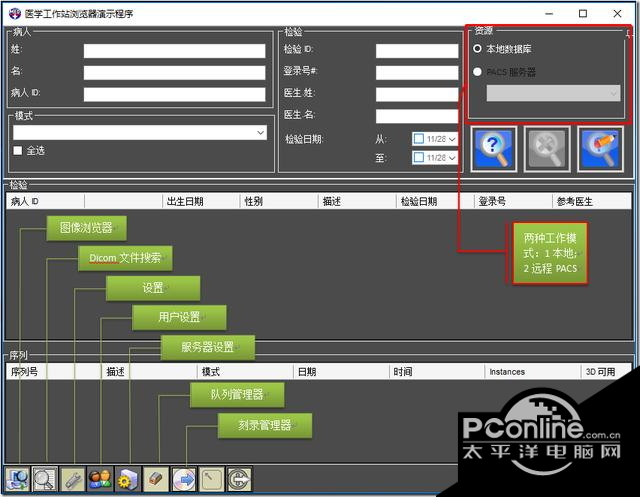Sort exams by gender column header
This screenshot has height=497, width=640.
tap(279, 201)
